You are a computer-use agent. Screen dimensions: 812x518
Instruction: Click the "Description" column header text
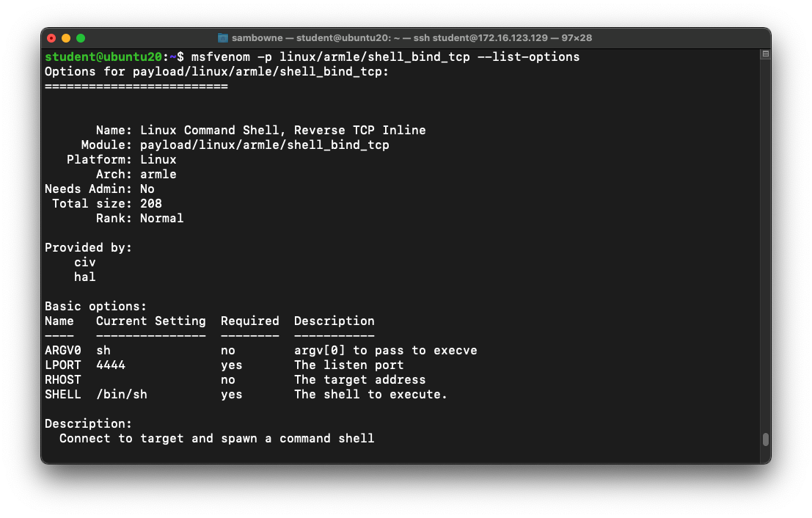334,321
